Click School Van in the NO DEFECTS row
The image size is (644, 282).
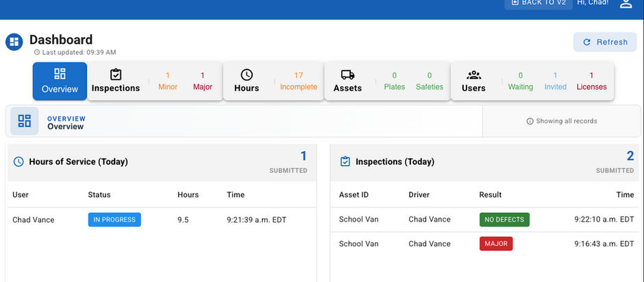[359, 220]
